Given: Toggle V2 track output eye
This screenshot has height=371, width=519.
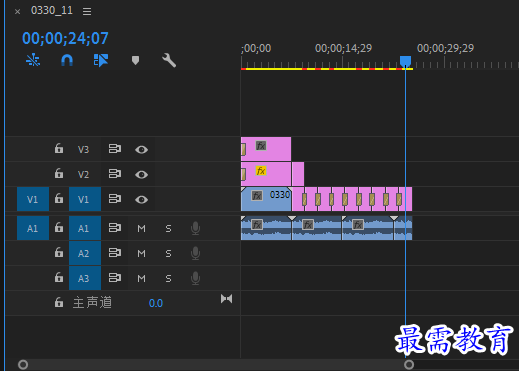Looking at the screenshot, I should pos(141,174).
